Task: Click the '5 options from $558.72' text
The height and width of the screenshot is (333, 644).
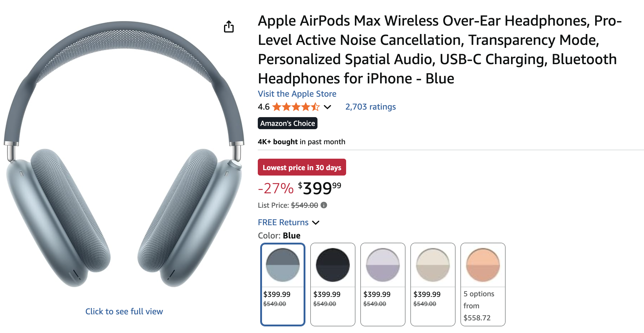Action: point(479,306)
